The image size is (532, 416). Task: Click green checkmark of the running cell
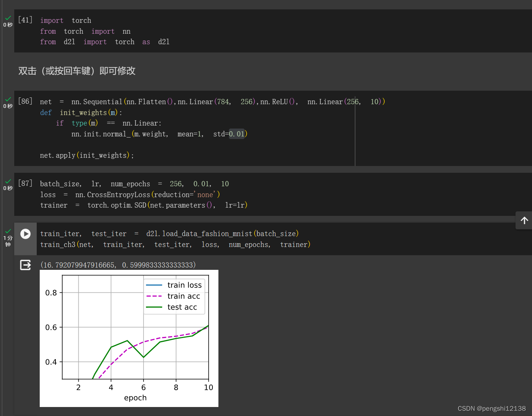8,231
